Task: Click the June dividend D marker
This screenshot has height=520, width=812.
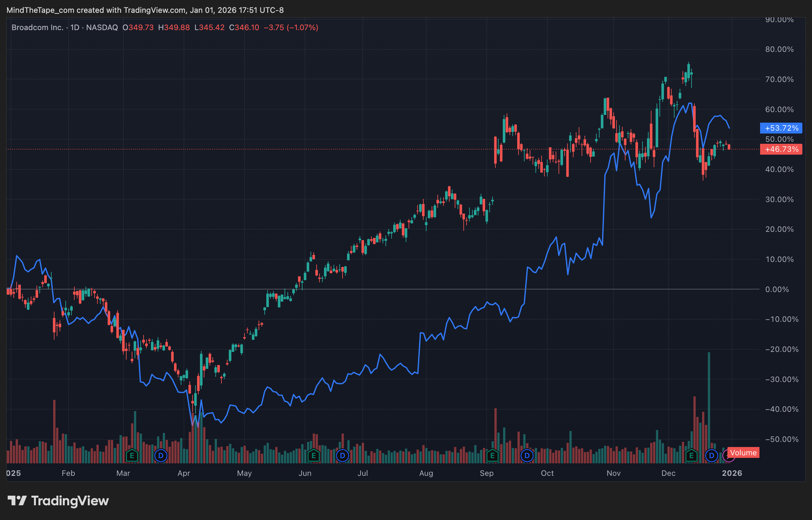Action: (342, 456)
